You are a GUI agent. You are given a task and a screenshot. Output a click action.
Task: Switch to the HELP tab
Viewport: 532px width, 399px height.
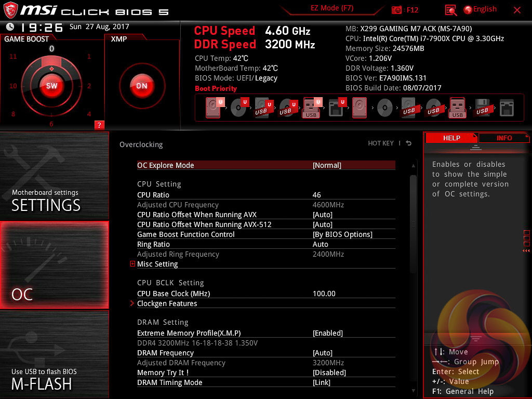[451, 138]
